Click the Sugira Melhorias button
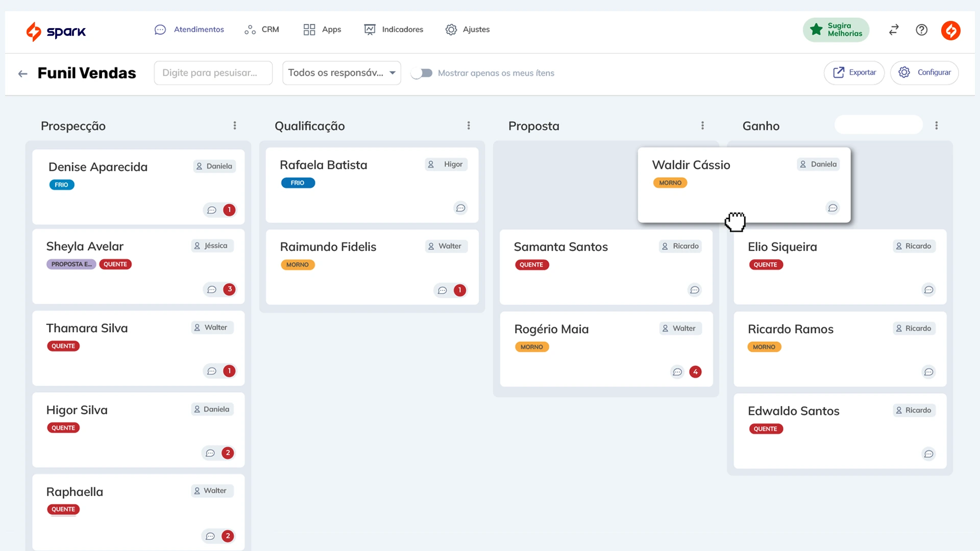Image resolution: width=980 pixels, height=551 pixels. point(836,30)
